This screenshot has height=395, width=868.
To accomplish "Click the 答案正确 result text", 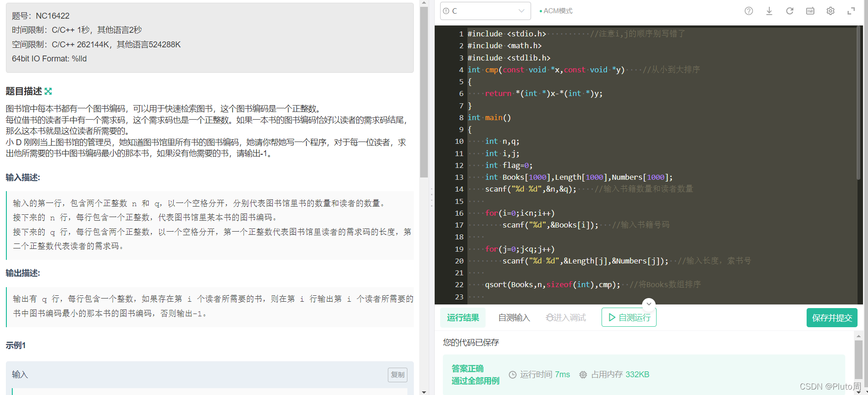I will 467,369.
